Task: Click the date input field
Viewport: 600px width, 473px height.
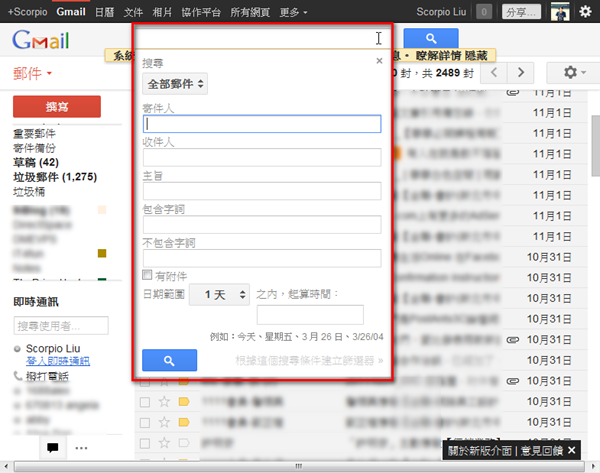Action: [x=310, y=315]
